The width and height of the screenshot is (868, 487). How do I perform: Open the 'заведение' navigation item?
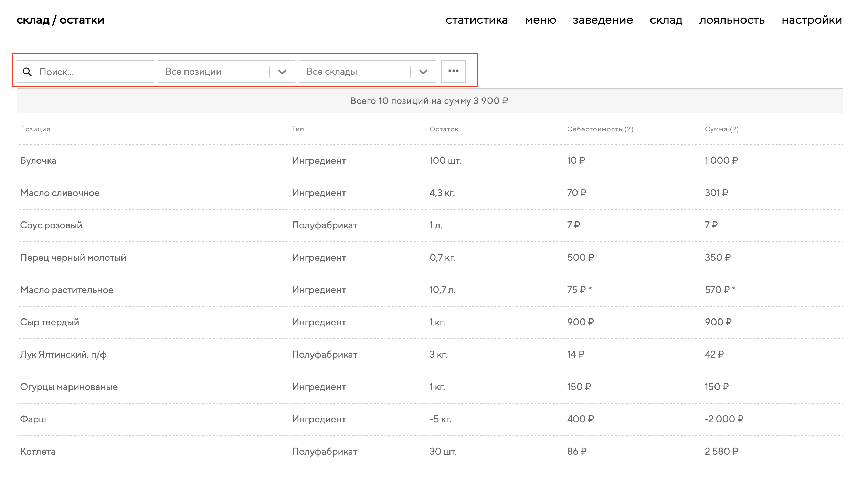coord(603,20)
